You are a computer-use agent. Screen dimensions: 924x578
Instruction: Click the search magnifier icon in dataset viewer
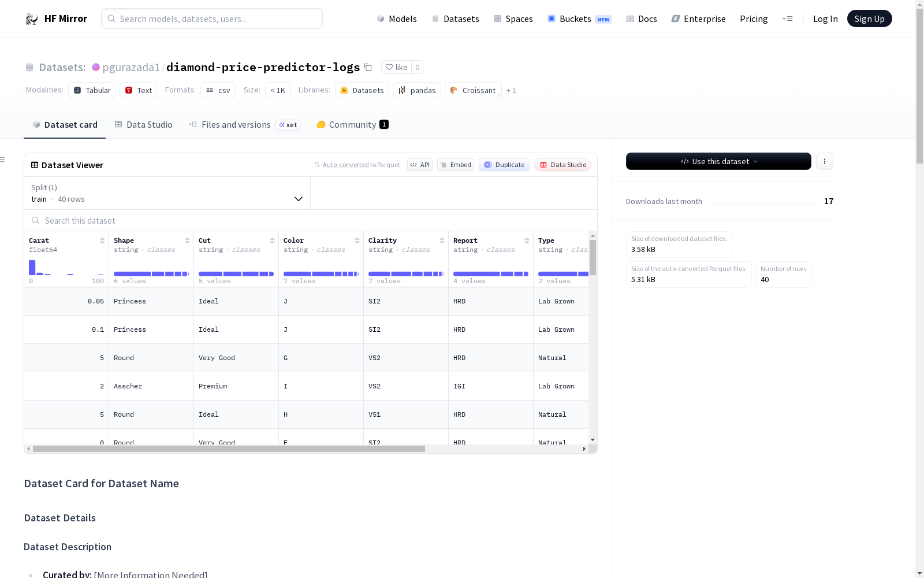click(36, 220)
